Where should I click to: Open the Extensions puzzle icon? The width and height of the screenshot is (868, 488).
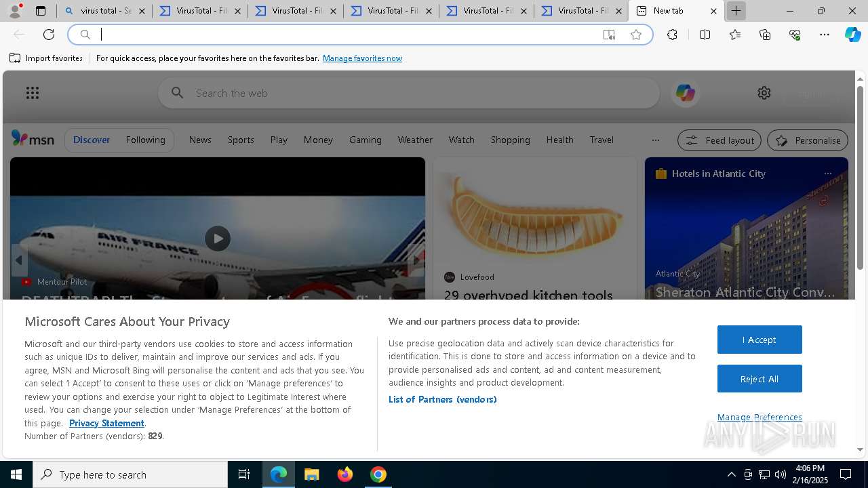(672, 35)
